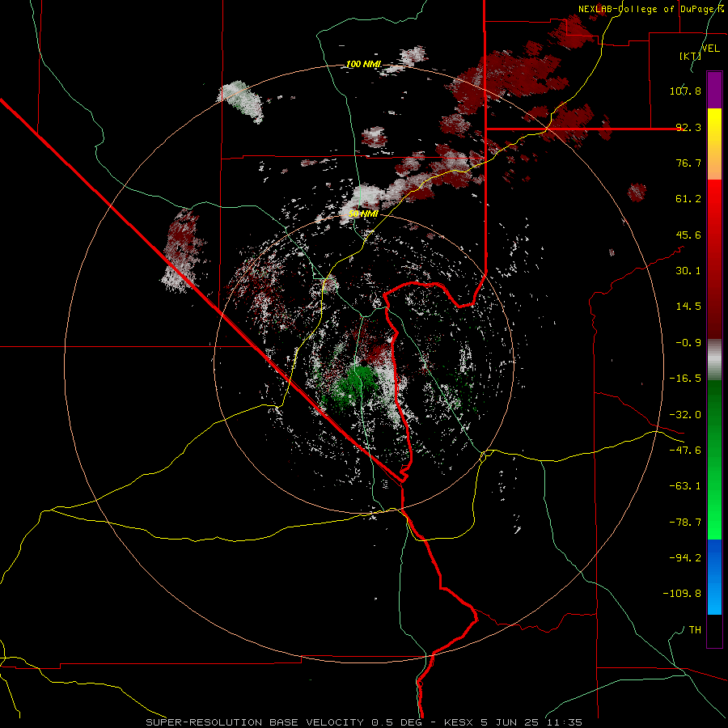Click the NEXLAB-College of DuPage header text
Image resolution: width=728 pixels, height=728 pixels.
click(x=650, y=9)
